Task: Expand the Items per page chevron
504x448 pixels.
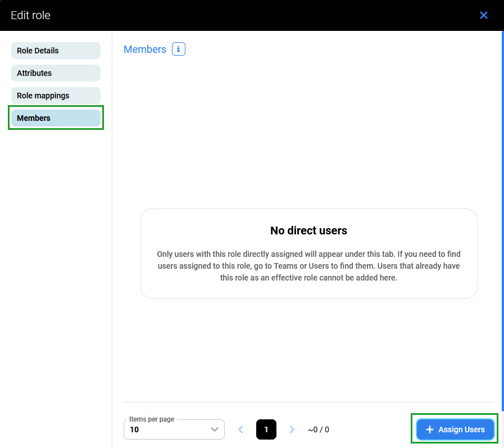Action: point(214,429)
